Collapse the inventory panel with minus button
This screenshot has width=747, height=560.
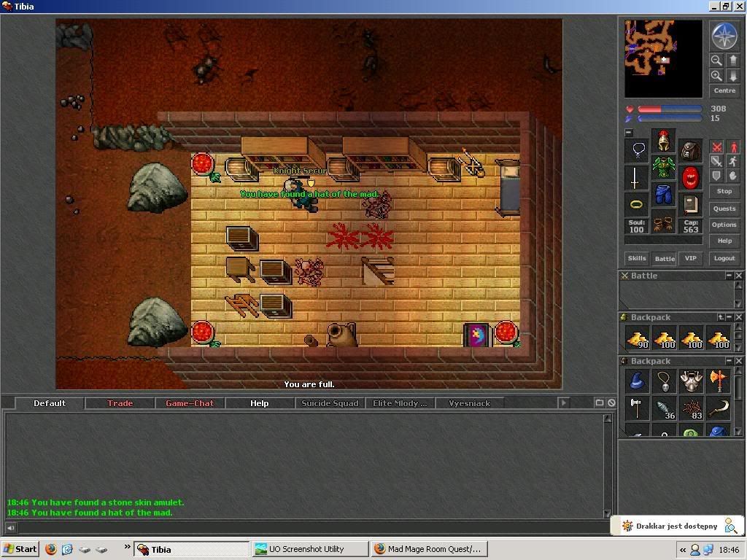[628, 133]
